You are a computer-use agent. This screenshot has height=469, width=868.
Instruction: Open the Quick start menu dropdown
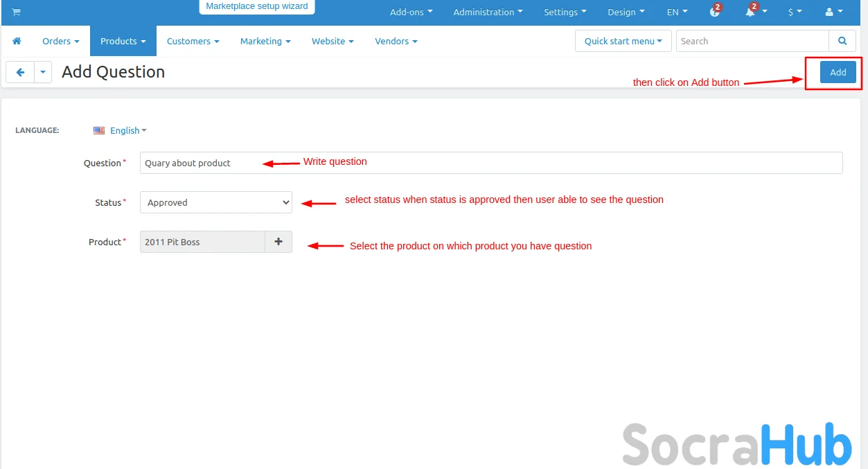pyautogui.click(x=623, y=42)
